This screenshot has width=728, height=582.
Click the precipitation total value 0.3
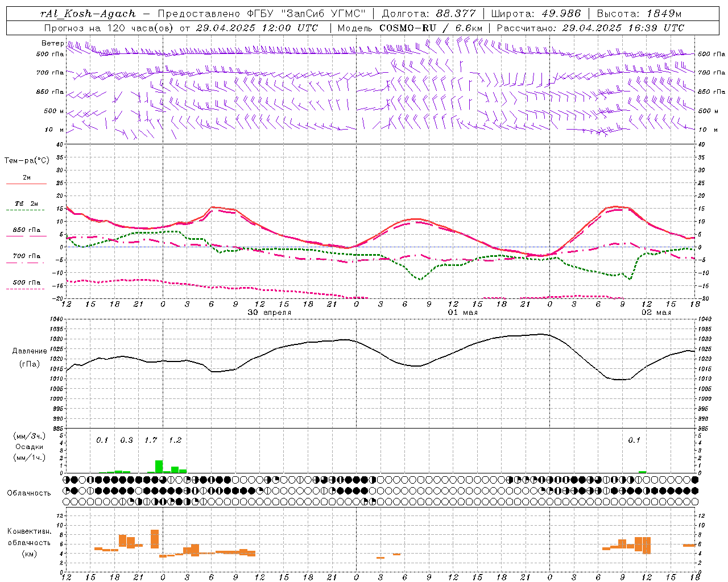(126, 440)
